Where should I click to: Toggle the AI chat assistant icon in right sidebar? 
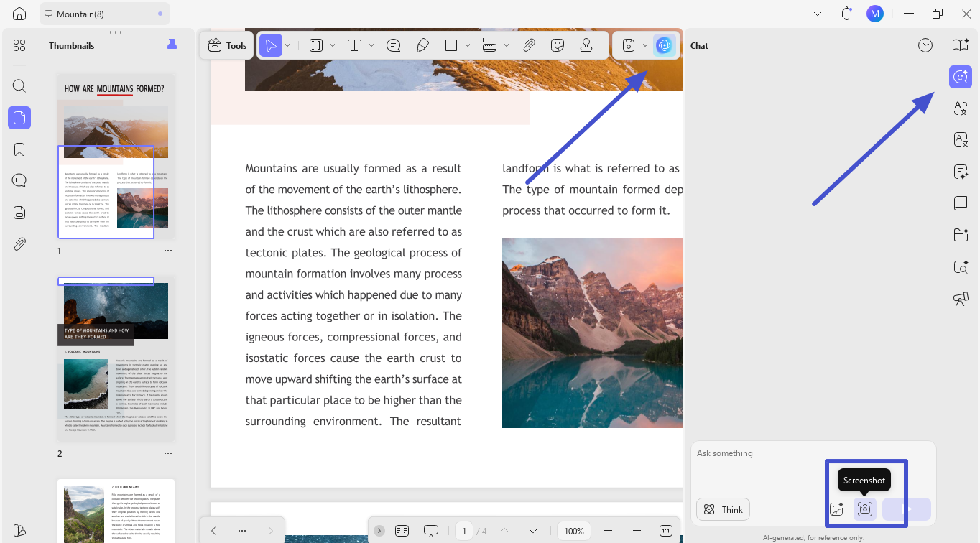click(961, 77)
